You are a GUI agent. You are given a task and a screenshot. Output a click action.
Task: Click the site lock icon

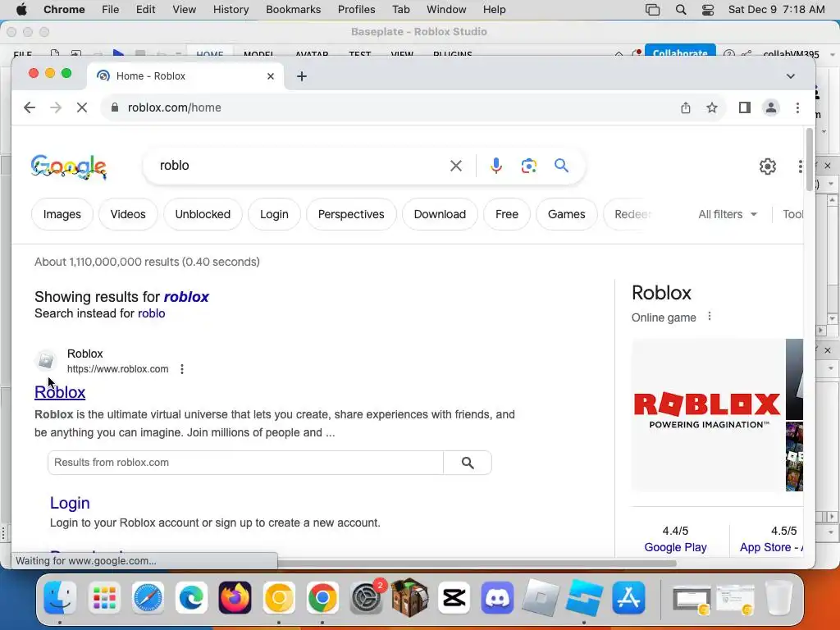click(x=114, y=107)
